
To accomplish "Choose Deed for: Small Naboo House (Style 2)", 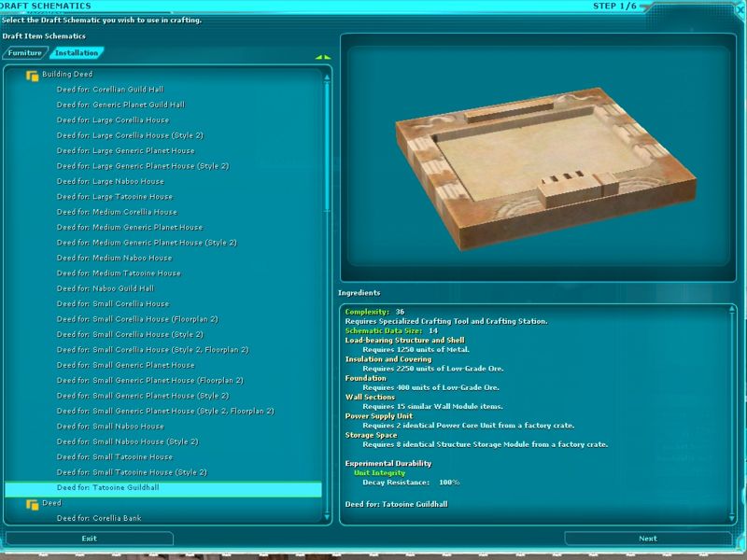I will pyautogui.click(x=127, y=441).
